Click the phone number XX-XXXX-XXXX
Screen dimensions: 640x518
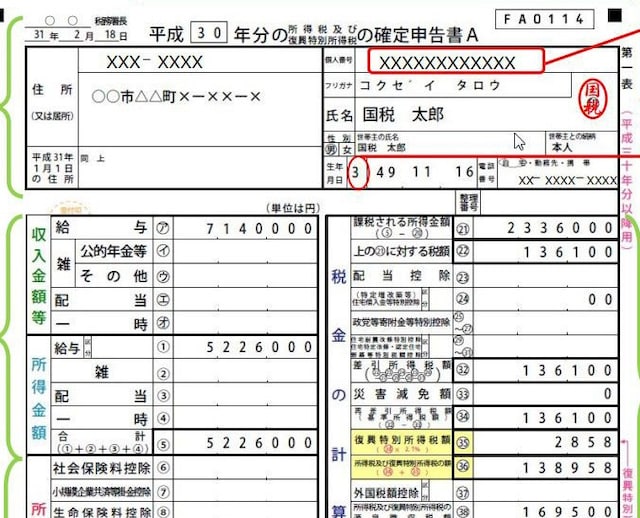click(x=567, y=180)
